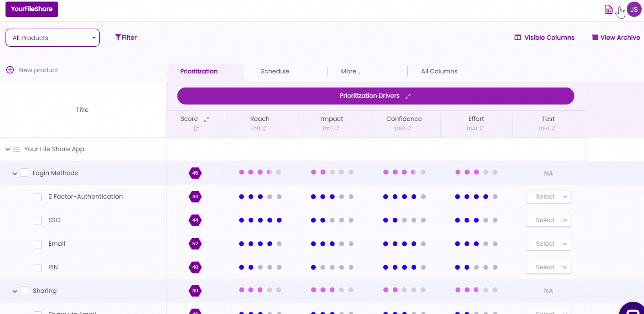Open the PIN item title
Screen dimensions: 644x314
pos(53,267)
